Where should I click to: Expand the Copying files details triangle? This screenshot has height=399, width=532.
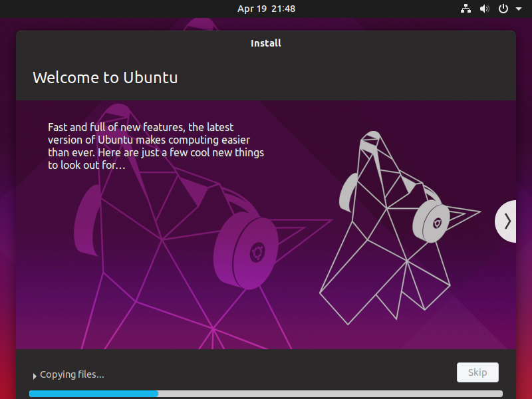tap(35, 376)
